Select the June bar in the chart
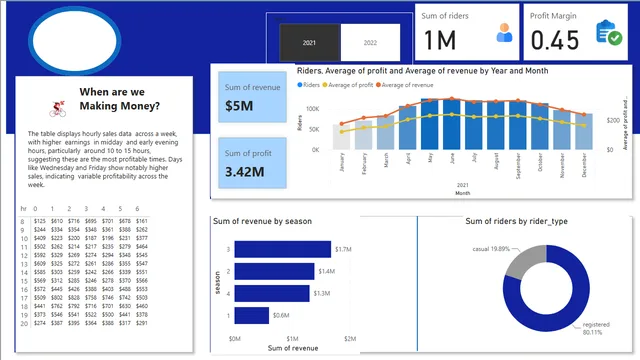Viewport: 640px width, 360px height. tap(452, 124)
